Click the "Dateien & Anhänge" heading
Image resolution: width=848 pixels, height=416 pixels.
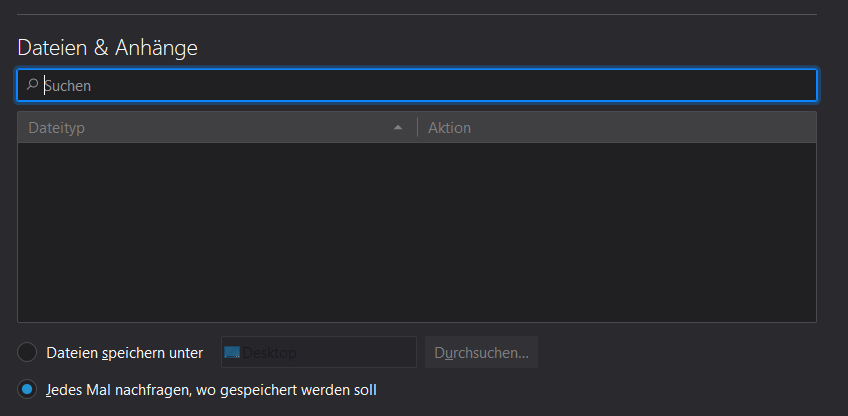tap(108, 48)
